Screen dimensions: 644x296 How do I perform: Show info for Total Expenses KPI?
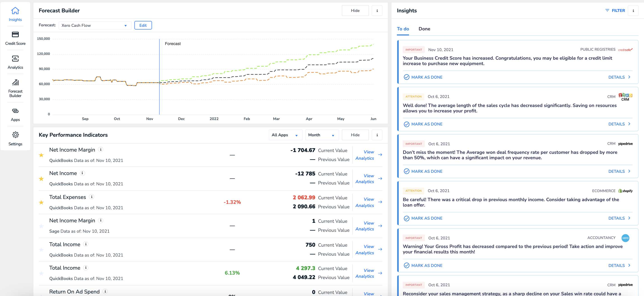92,197
